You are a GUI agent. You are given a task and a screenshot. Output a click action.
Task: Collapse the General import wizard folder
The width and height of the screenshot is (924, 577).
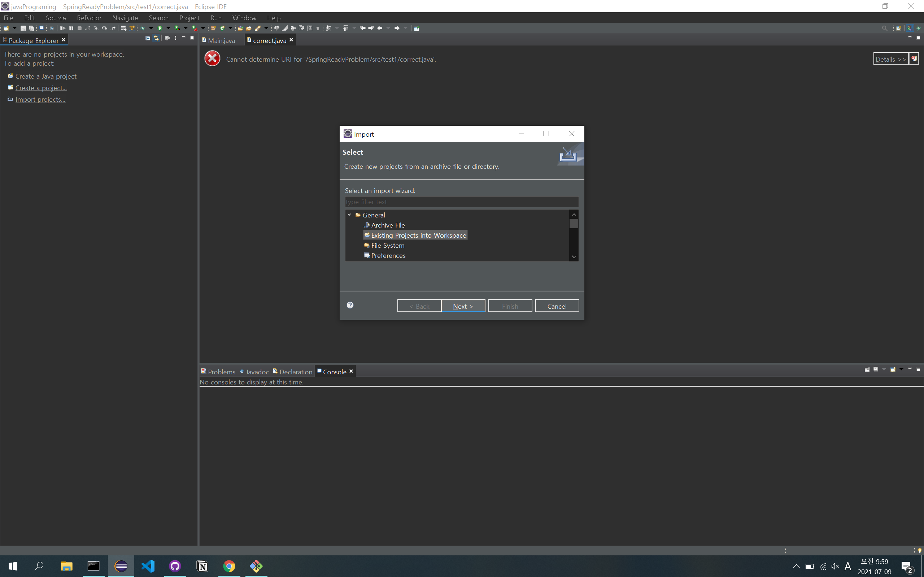(x=349, y=215)
